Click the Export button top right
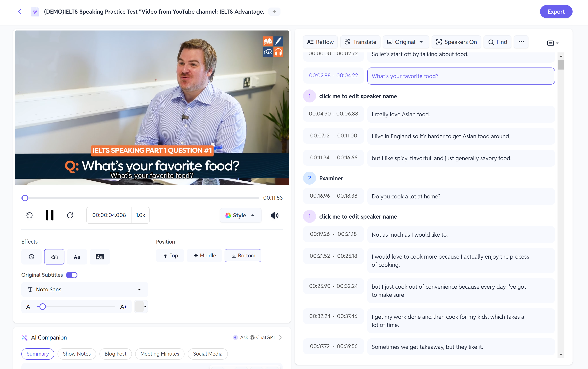The height and width of the screenshot is (369, 588). [x=556, y=11]
